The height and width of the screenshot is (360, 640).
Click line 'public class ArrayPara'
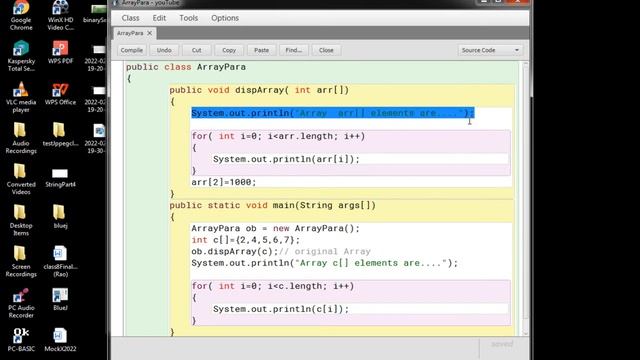click(x=186, y=67)
